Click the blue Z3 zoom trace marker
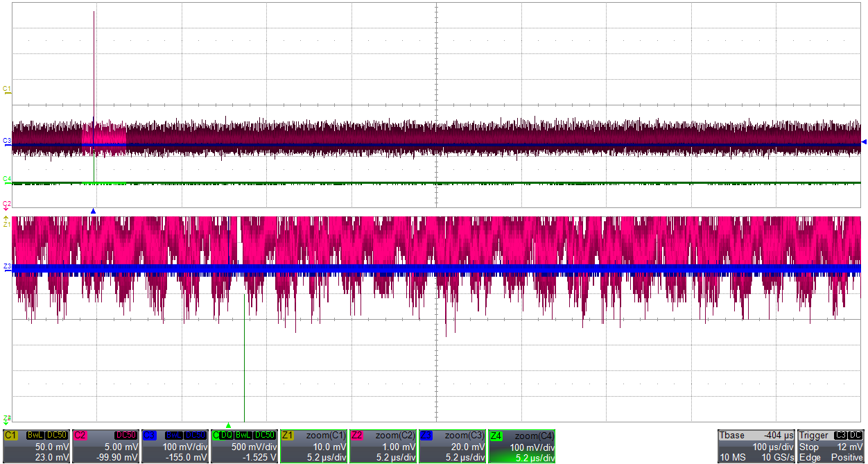Screen dimensions: 868x464 [7, 266]
